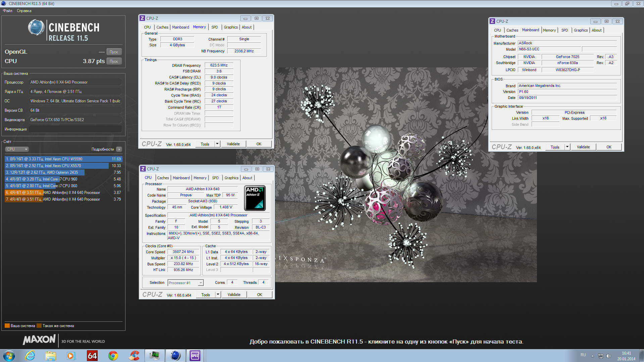Open the Файл menu
The width and height of the screenshot is (644, 362).
click(8, 11)
